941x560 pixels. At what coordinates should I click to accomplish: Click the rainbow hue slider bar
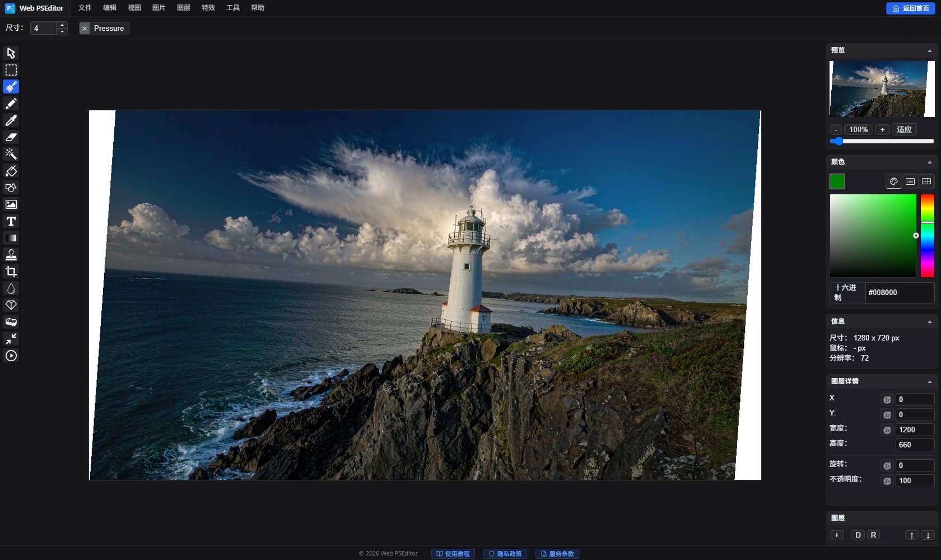point(928,236)
